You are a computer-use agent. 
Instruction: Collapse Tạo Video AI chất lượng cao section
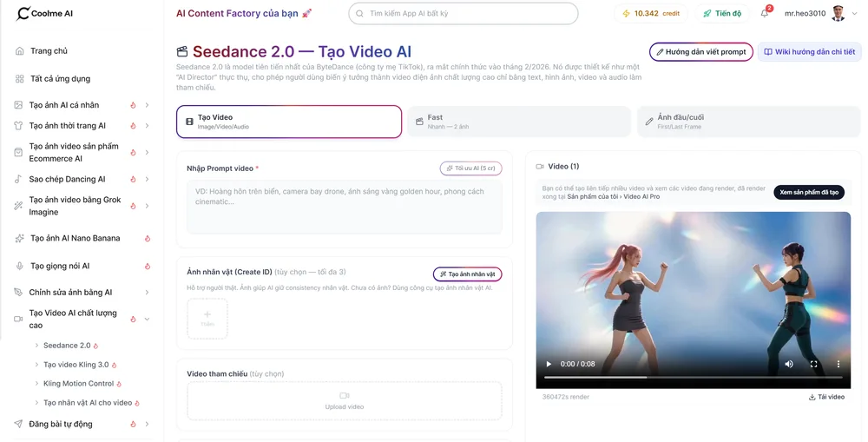point(147,319)
